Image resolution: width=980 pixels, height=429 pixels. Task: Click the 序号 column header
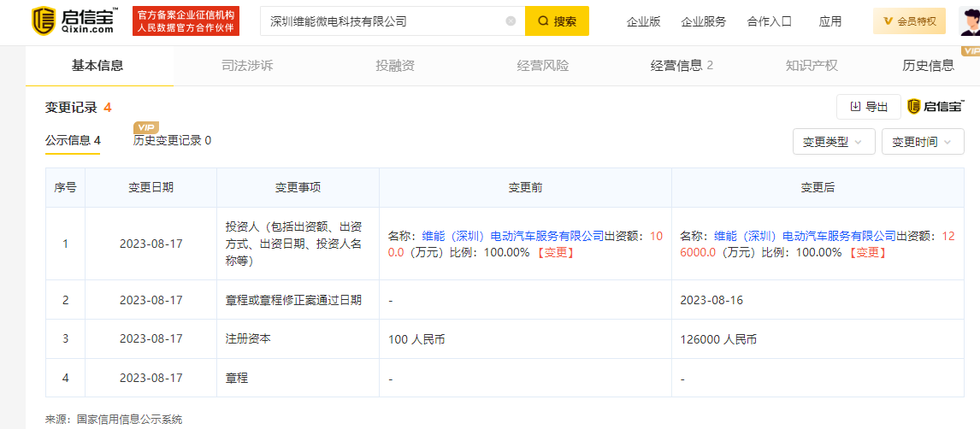point(66,187)
